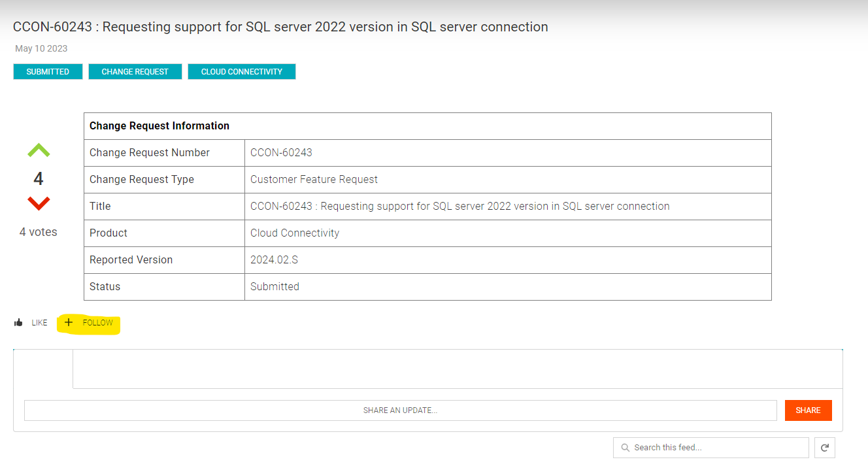Image resolution: width=868 pixels, height=466 pixels.
Task: Click the 'Reported Version' label cell
Action: click(x=164, y=260)
